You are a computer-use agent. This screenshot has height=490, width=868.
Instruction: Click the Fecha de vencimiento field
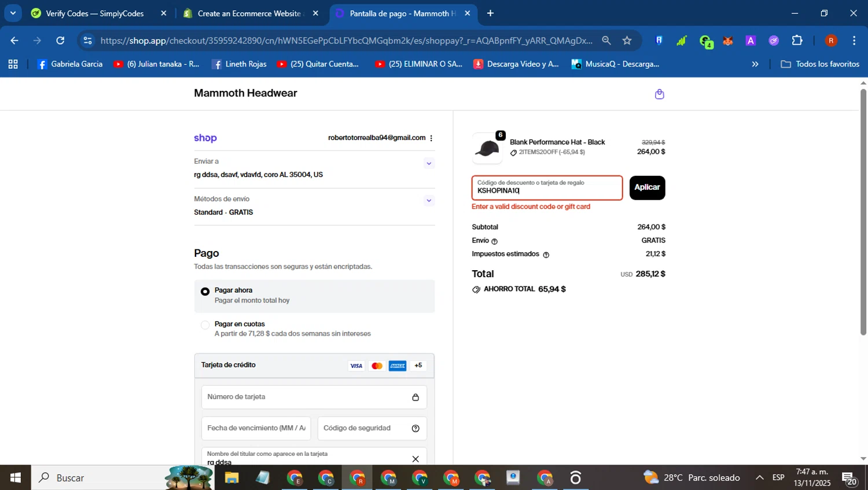pyautogui.click(x=256, y=428)
